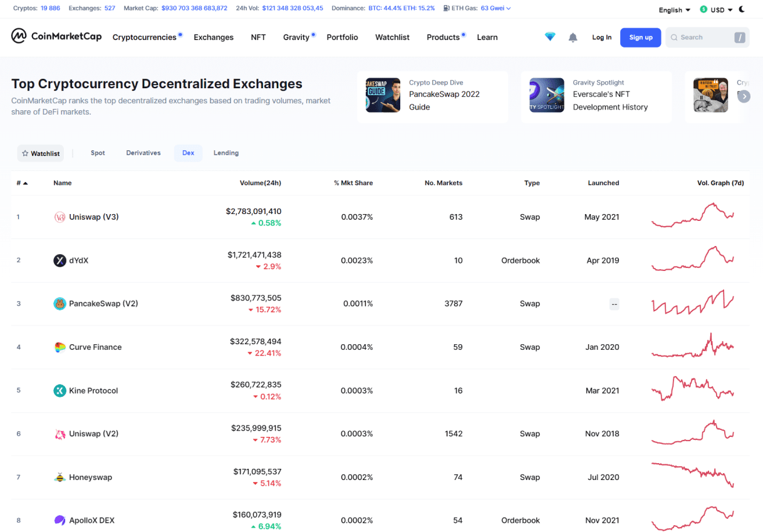Open the Watchlist star filter
This screenshot has width=763, height=532.
pyautogui.click(x=41, y=153)
